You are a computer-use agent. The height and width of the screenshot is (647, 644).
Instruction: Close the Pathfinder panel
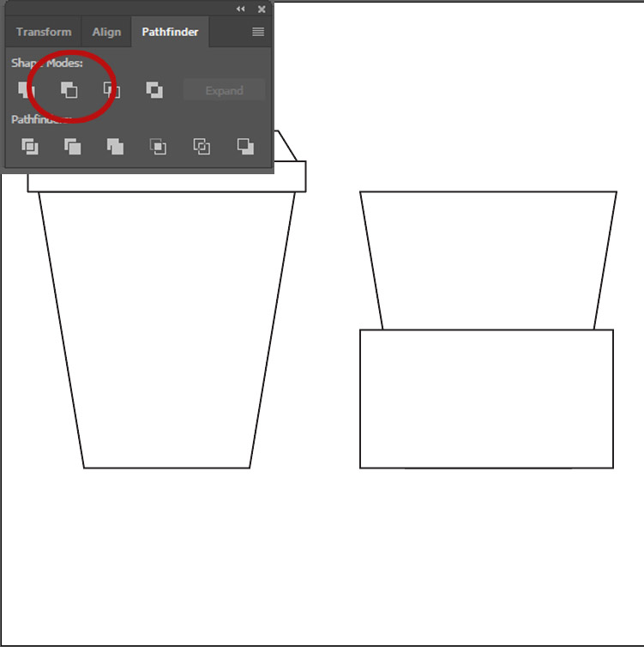tap(262, 9)
